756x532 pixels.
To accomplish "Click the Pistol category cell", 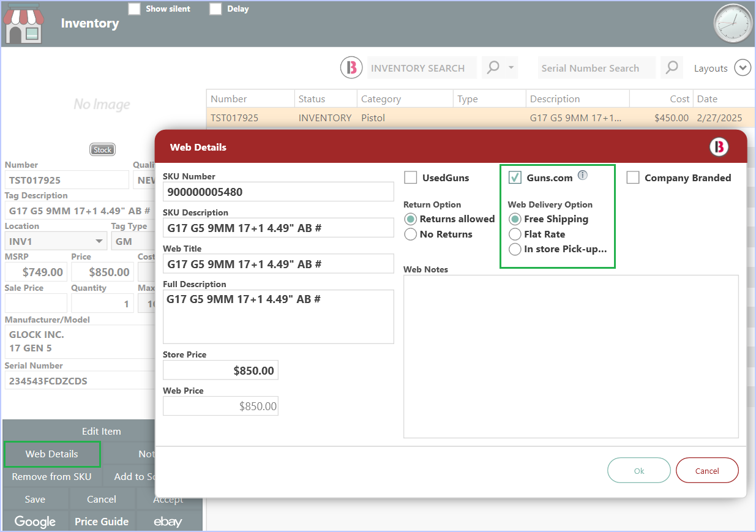I will (405, 118).
